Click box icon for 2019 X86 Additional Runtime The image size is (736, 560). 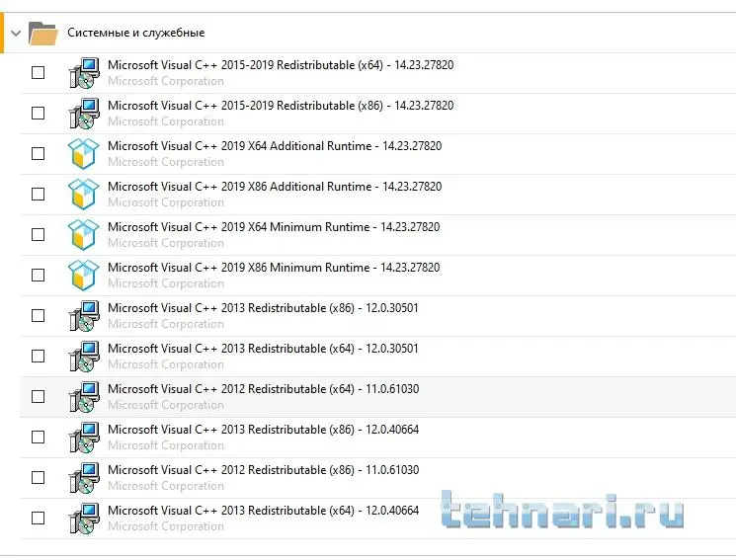[x=84, y=195]
